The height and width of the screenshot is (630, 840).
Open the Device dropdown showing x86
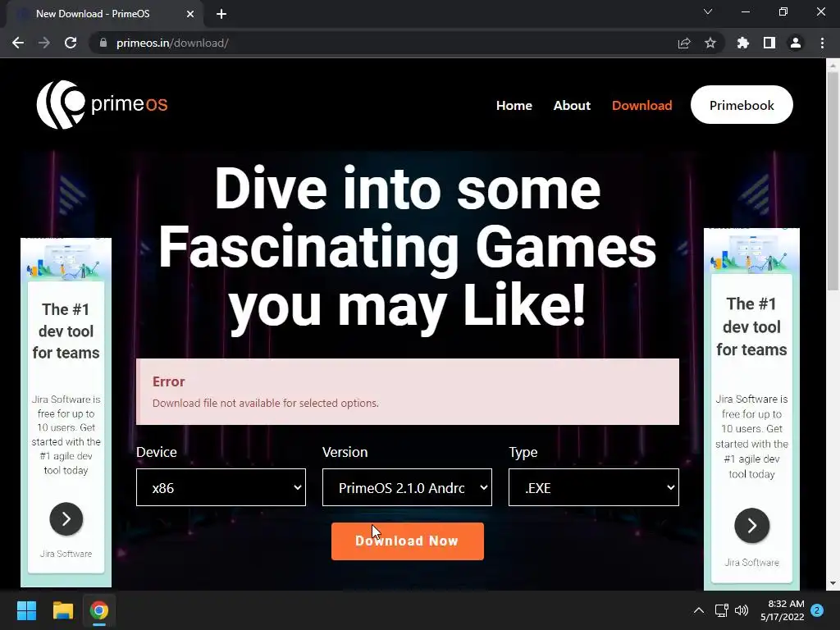(x=221, y=487)
